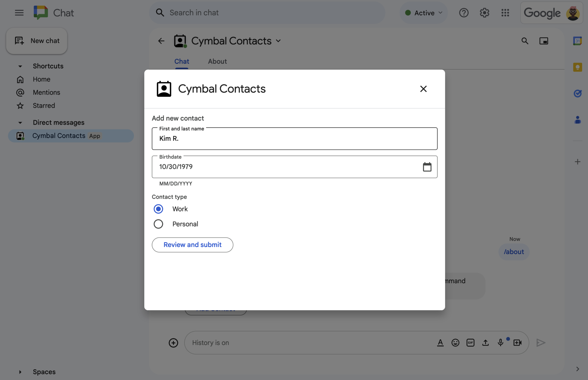
Task: Select the Work radio button
Action: [159, 209]
